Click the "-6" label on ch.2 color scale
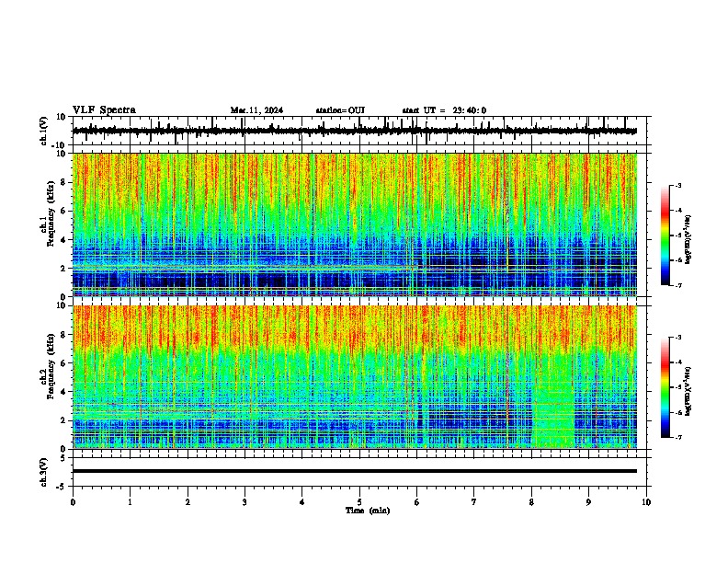 [x=677, y=412]
